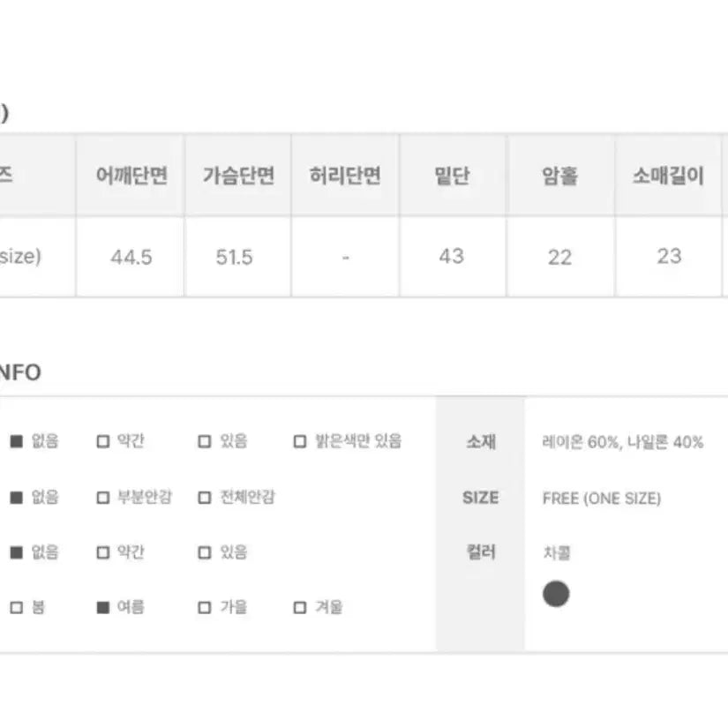Select the 밑단 column header
The image size is (728, 728).
[x=452, y=176]
